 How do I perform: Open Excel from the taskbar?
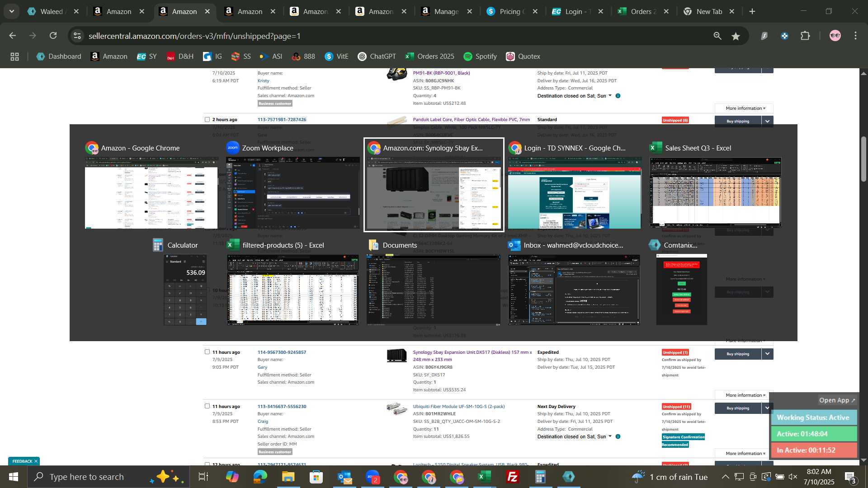pyautogui.click(x=485, y=477)
